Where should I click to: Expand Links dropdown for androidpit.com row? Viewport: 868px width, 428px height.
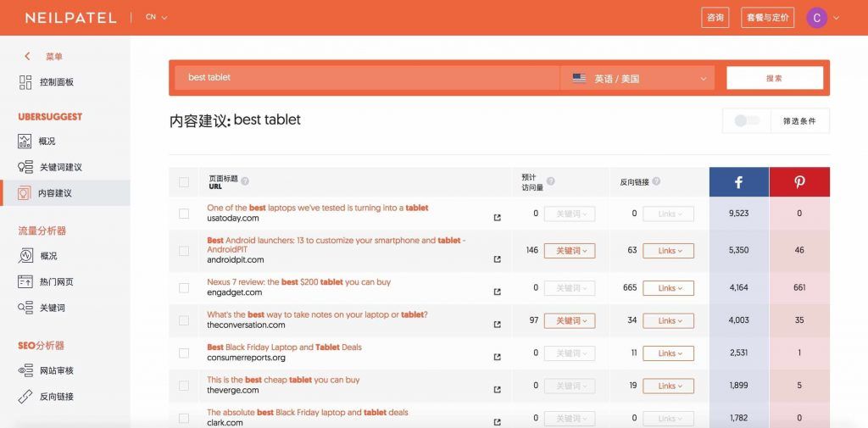pyautogui.click(x=668, y=251)
